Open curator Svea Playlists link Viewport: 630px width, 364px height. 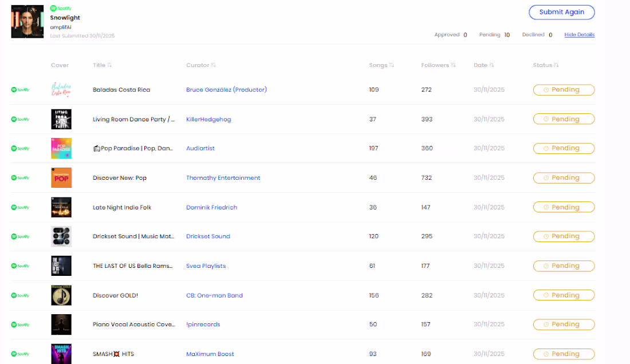pos(206,266)
